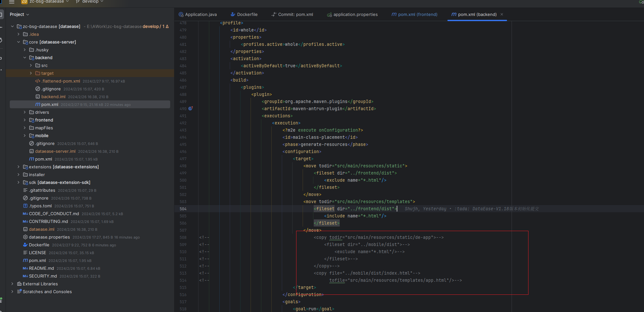Click the Application.java tab class icon

[181, 14]
